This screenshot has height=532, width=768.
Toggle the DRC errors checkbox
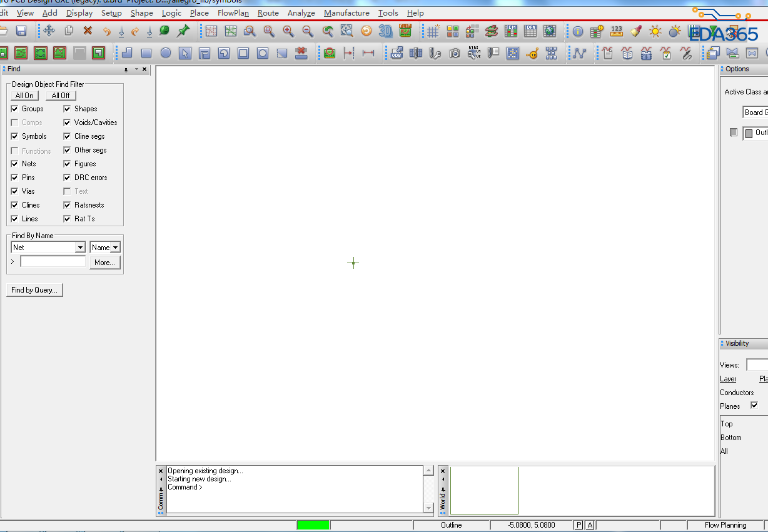67,178
